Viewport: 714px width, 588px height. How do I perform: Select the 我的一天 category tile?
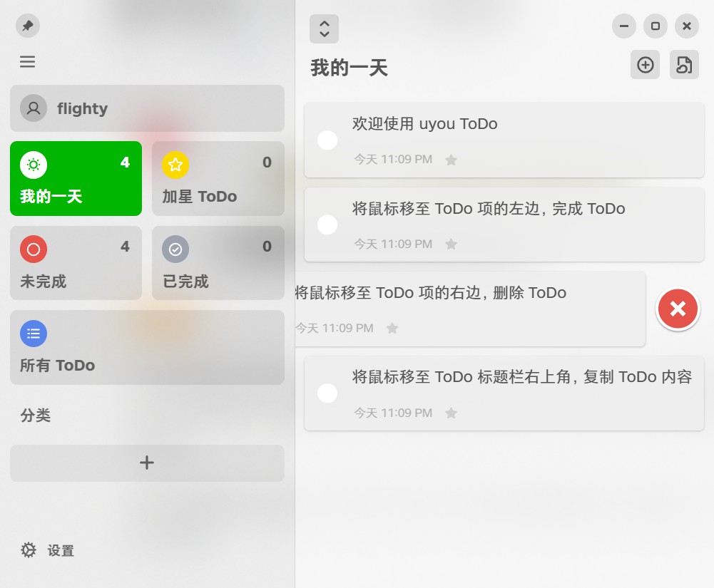click(x=76, y=178)
